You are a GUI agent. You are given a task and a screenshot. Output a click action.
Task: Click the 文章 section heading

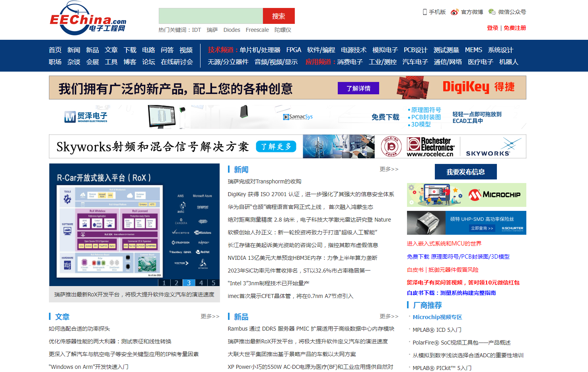tap(62, 317)
